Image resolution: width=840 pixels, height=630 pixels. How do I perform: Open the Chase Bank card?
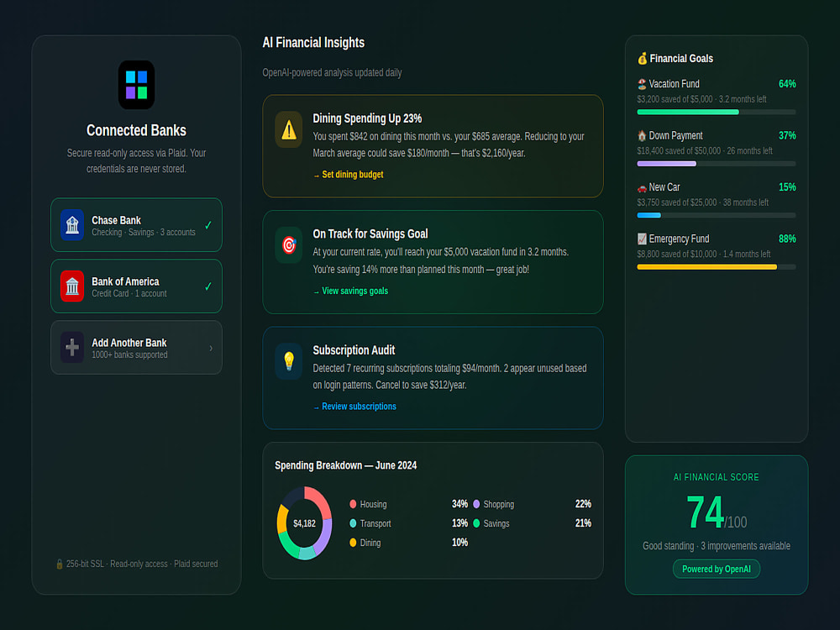[x=136, y=225]
